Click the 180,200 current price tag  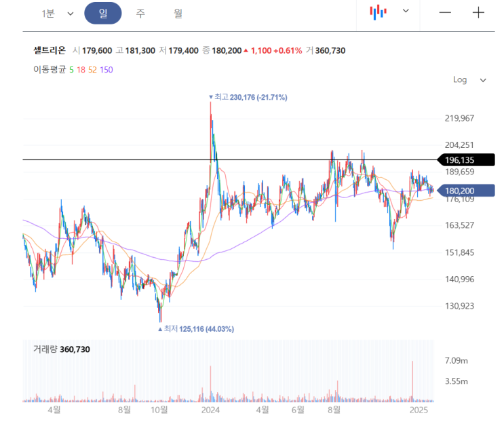tap(466, 191)
